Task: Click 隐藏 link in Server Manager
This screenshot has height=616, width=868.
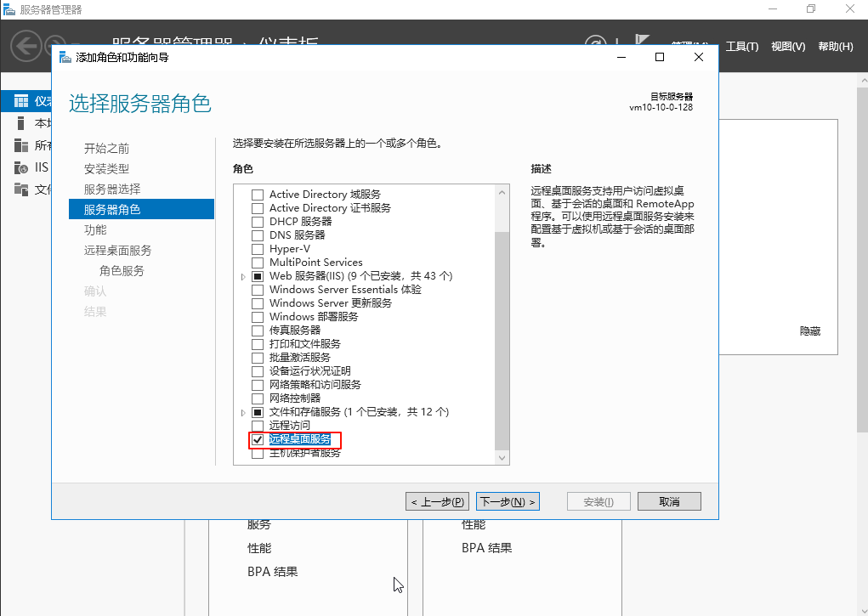Action: point(810,331)
